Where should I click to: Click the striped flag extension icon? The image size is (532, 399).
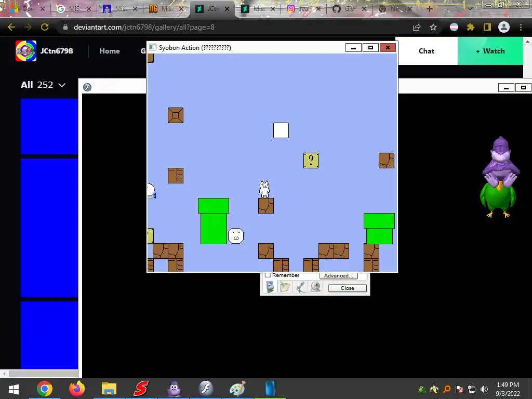[x=454, y=27]
